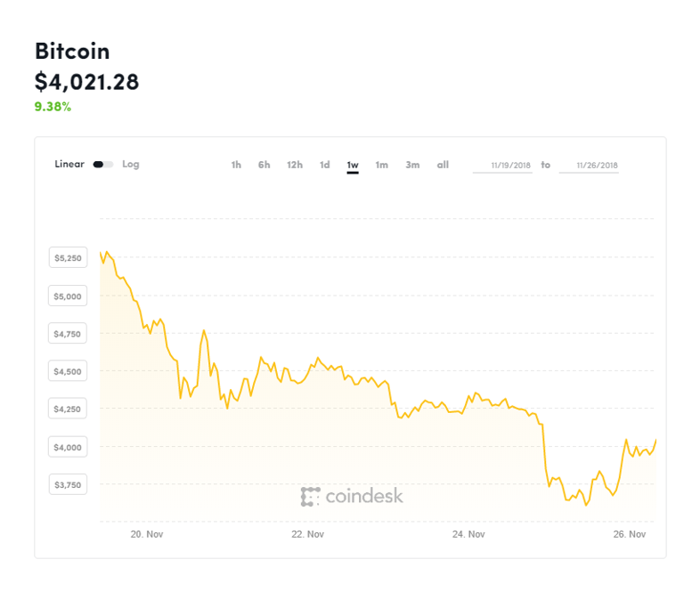Choose the 1d time range

324,165
